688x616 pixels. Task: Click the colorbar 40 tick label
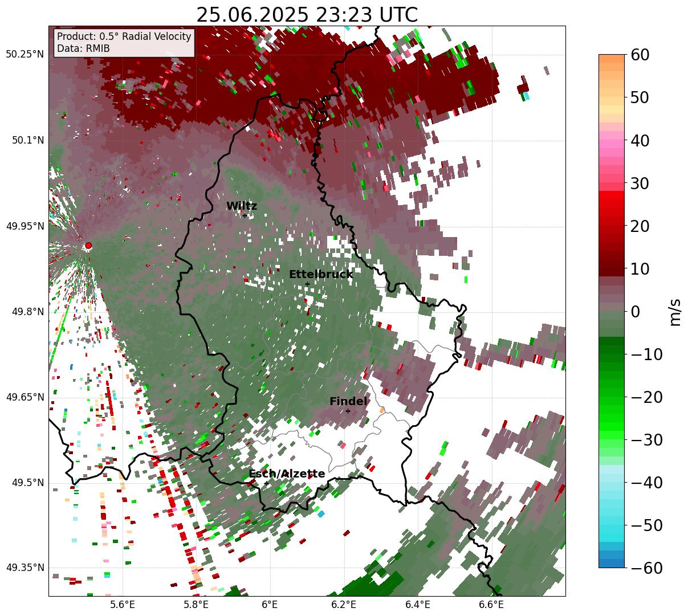639,140
